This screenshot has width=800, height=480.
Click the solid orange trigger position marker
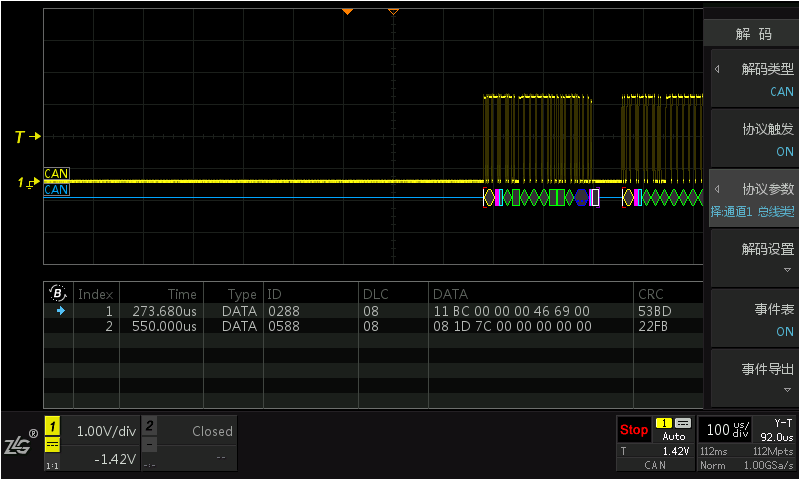347,11
